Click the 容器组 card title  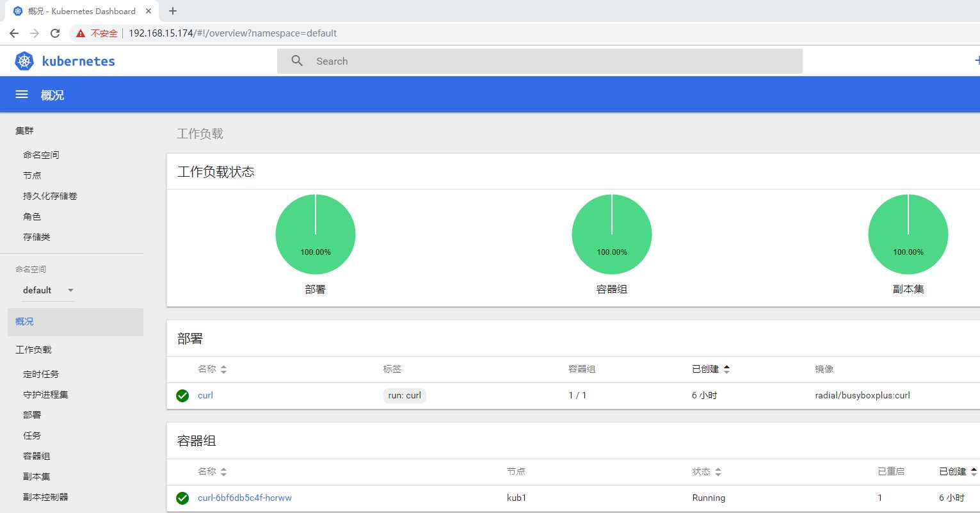click(197, 441)
